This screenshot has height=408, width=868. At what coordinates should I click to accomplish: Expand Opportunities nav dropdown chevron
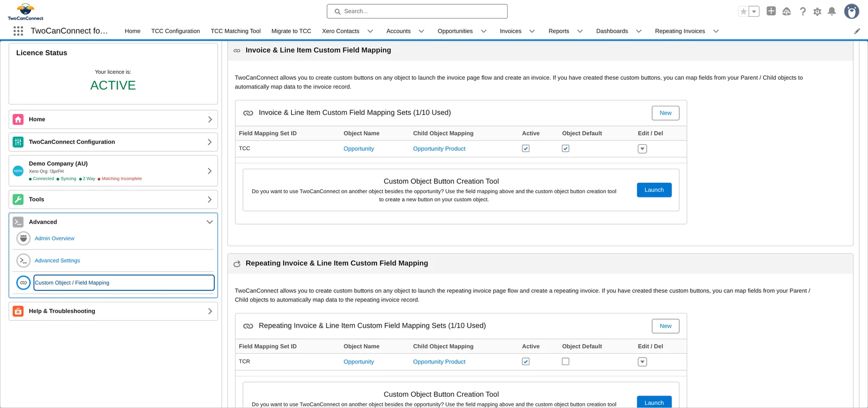click(483, 31)
